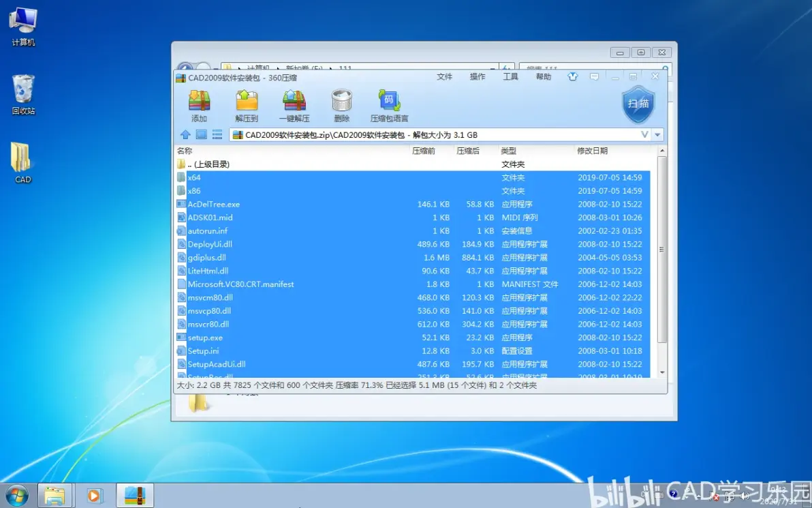Image resolution: width=812 pixels, height=508 pixels.
Task: Open the Windows Start menu
Action: point(17,496)
